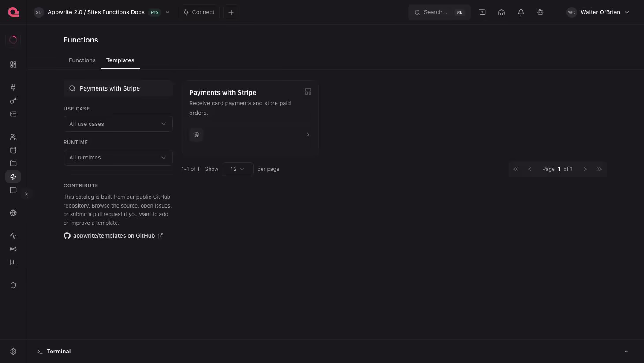Go to first page of results

516,169
